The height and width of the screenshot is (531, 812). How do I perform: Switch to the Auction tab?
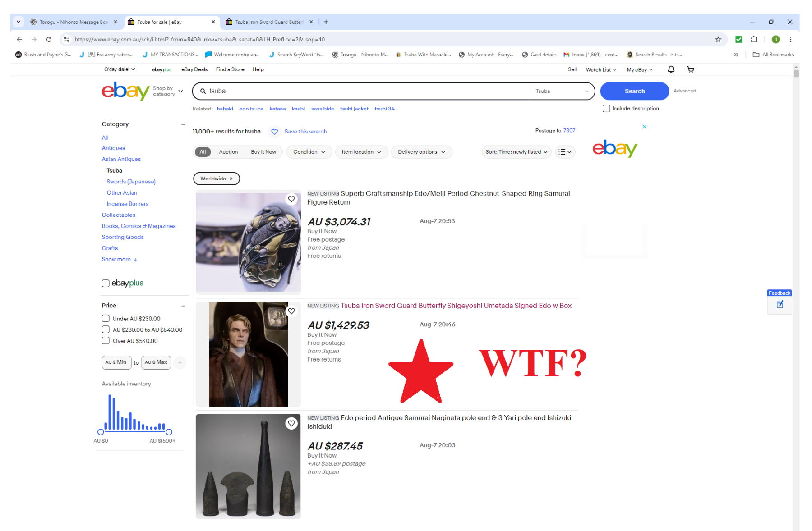point(228,152)
